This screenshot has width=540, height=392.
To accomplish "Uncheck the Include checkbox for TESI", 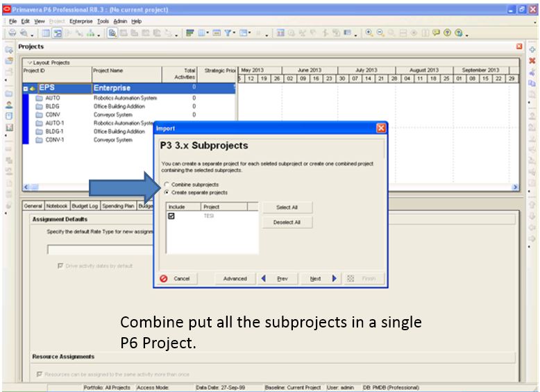I will tap(171, 216).
